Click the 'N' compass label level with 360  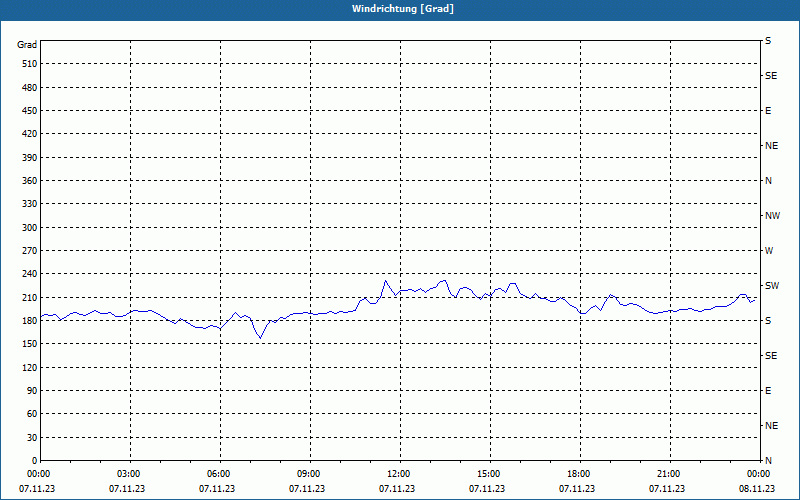[x=768, y=181]
